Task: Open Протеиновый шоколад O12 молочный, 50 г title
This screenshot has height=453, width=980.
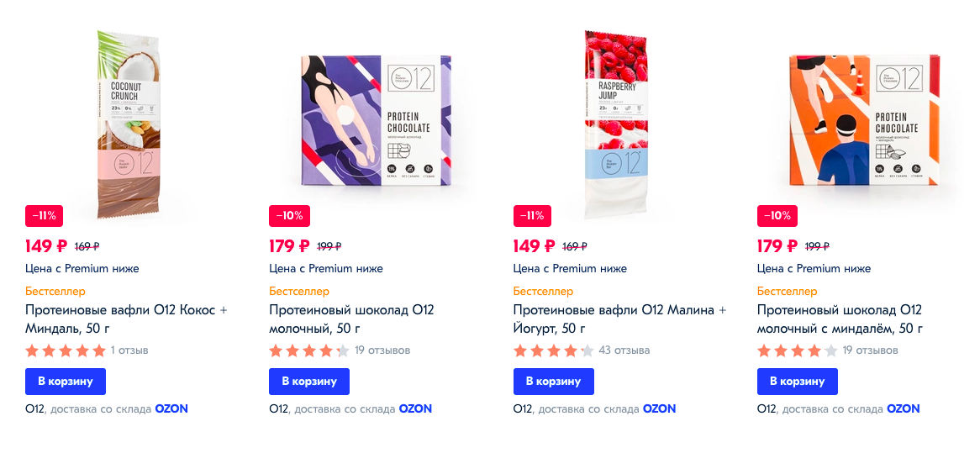Action: (x=352, y=319)
